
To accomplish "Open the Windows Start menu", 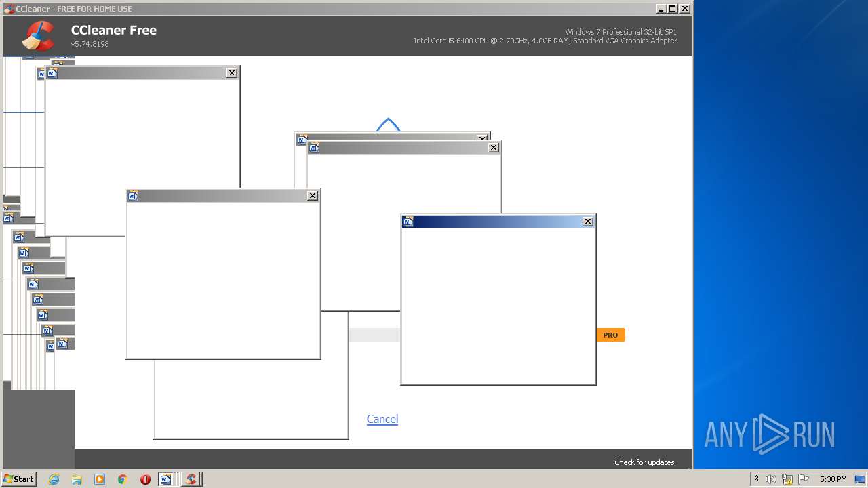I will coord(18,479).
